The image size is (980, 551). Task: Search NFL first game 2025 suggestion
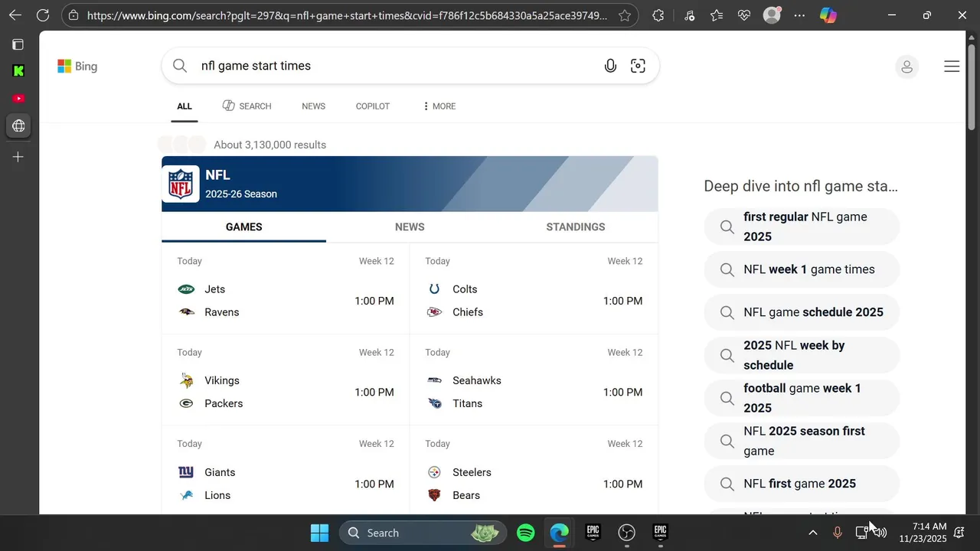pos(802,484)
